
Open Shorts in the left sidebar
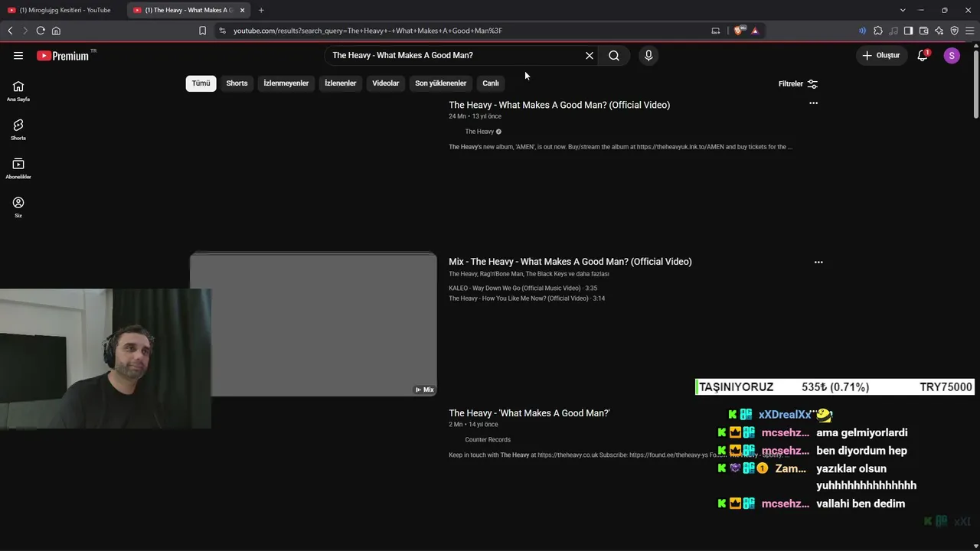18,129
